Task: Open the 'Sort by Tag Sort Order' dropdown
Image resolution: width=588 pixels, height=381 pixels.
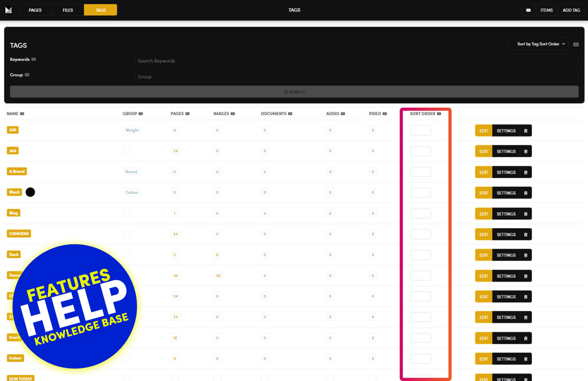Action: [x=538, y=44]
